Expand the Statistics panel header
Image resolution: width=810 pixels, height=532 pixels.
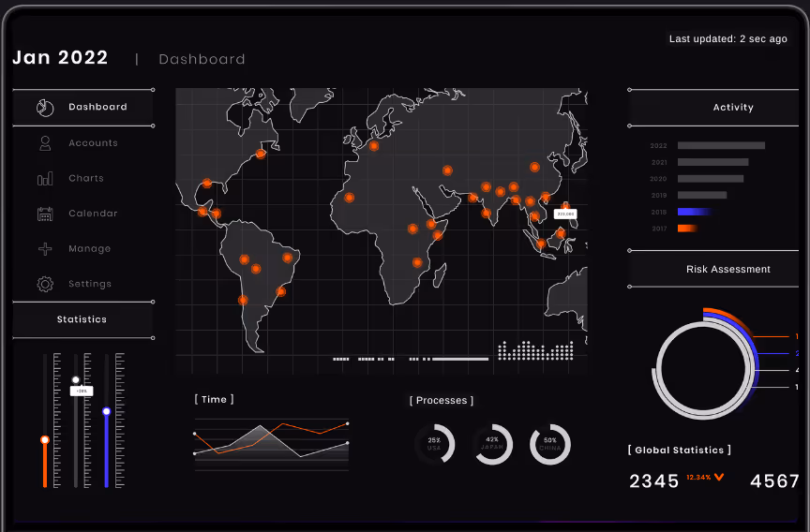[82, 319]
